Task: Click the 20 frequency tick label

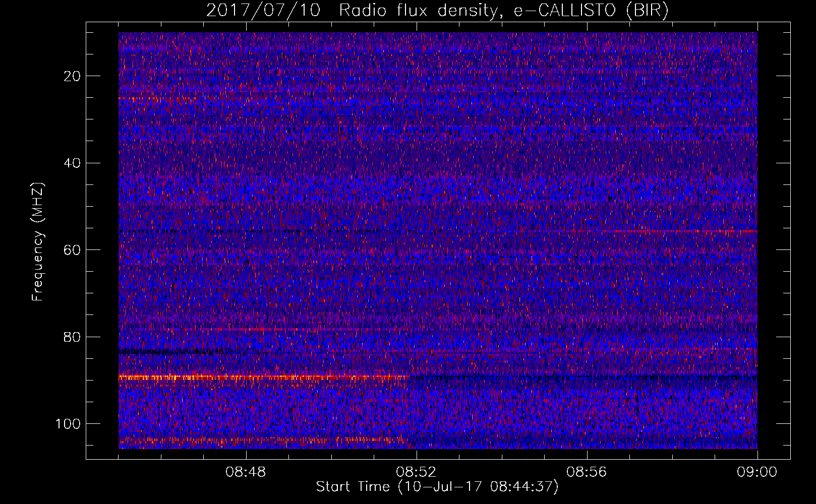Action: point(72,76)
